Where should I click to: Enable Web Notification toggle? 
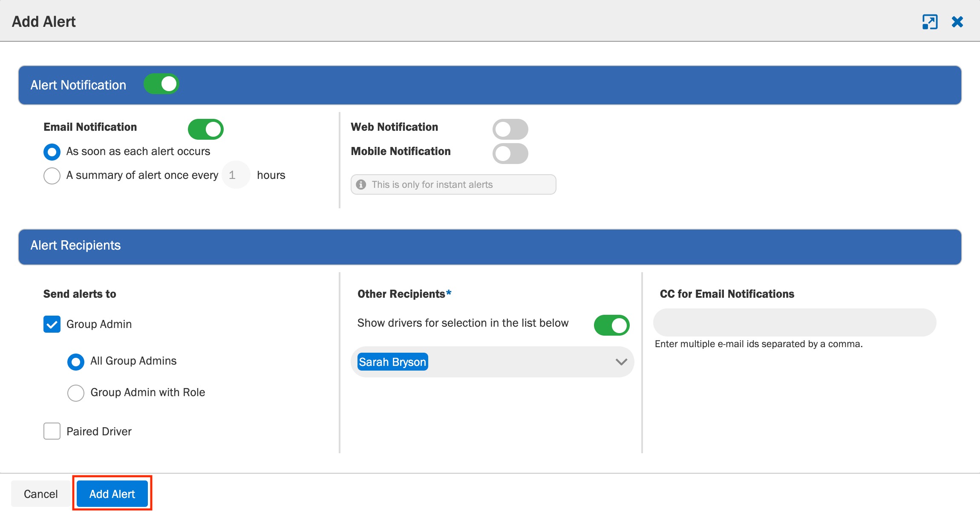tap(510, 129)
